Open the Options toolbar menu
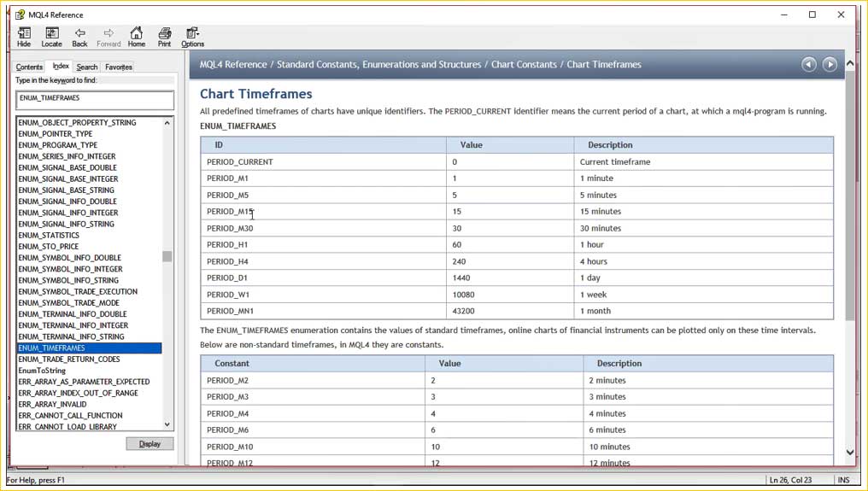 click(192, 37)
